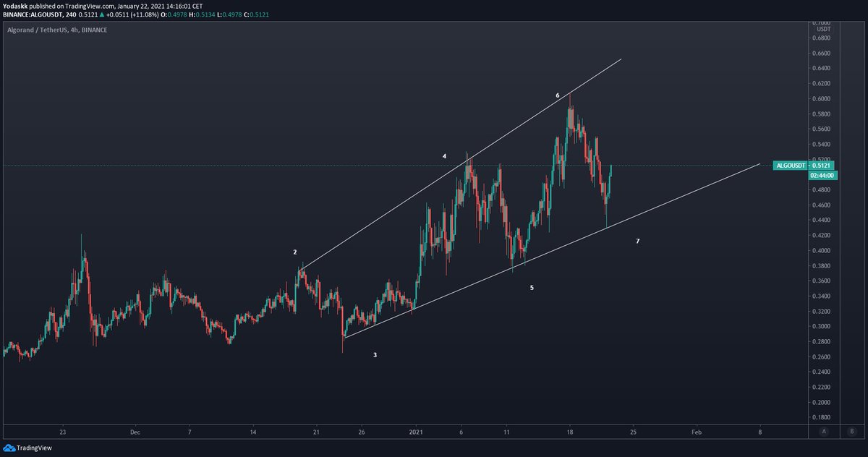Toggle the "A" price scale button
Viewport: 868px width, 457px height.
823,432
